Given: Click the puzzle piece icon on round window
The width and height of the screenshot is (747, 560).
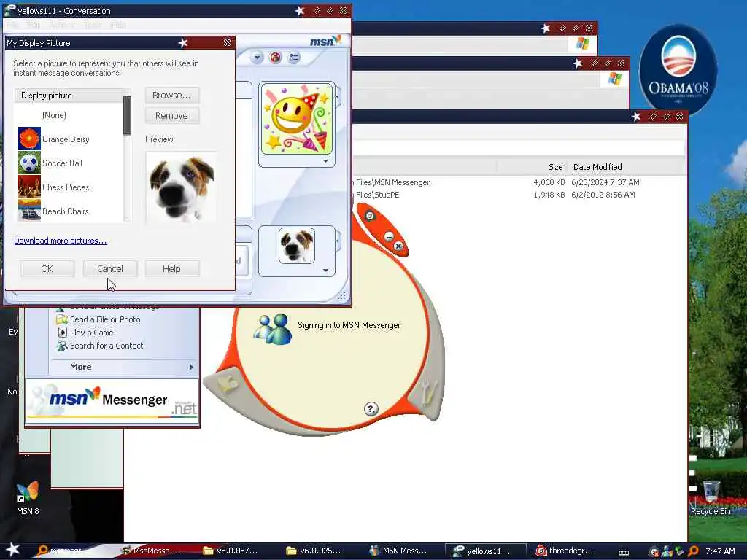Looking at the screenshot, I should 228,384.
